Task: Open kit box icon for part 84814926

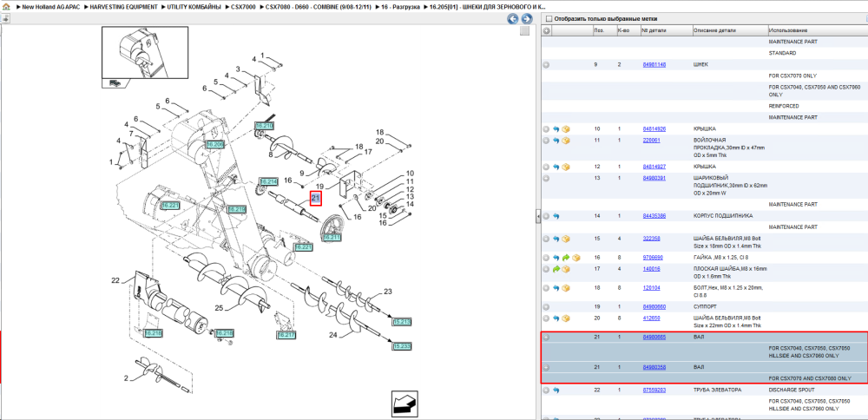Action: point(566,129)
